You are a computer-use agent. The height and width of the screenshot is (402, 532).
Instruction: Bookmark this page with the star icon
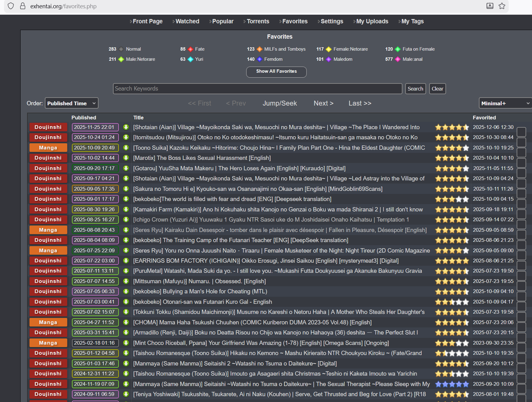pos(502,6)
